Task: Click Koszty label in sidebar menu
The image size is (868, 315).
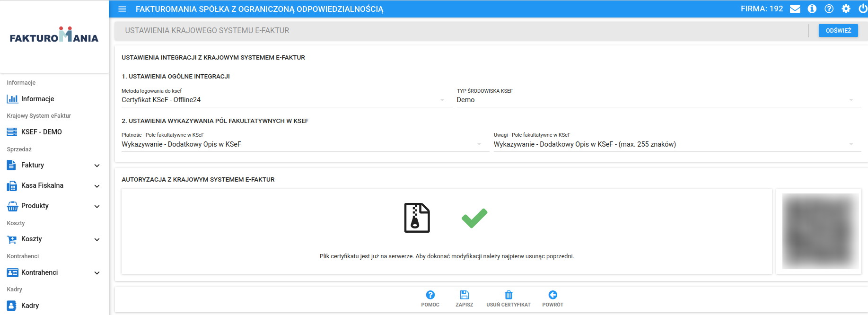Action: tap(32, 239)
